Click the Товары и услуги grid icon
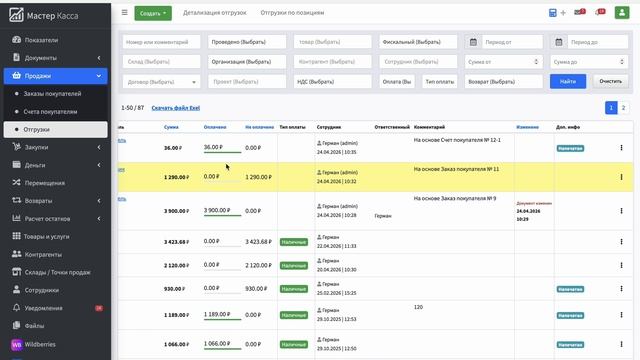Viewport: 640px width, 360px height. coord(16,236)
